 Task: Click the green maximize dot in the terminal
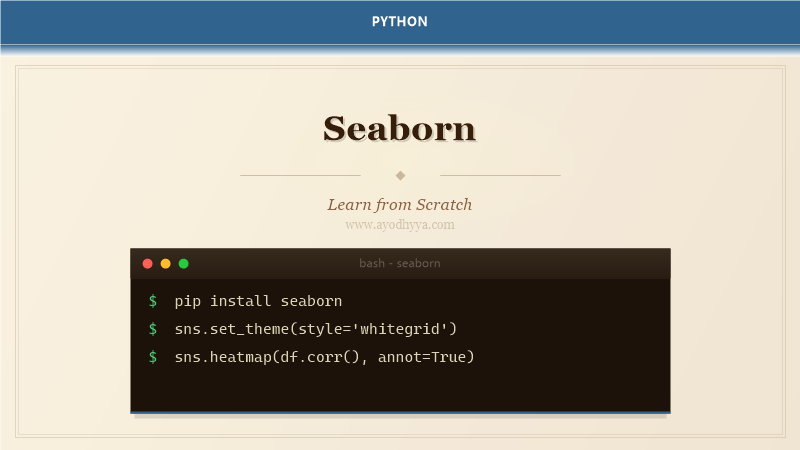(184, 264)
